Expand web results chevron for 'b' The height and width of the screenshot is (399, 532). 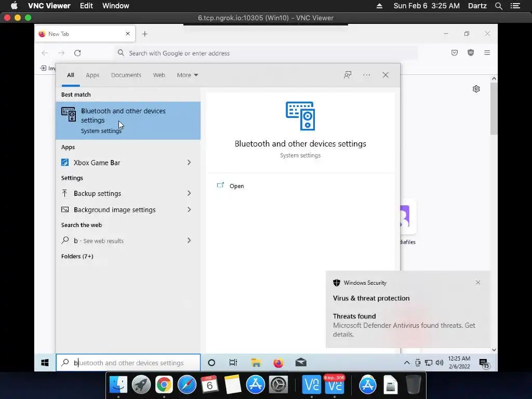tap(189, 240)
